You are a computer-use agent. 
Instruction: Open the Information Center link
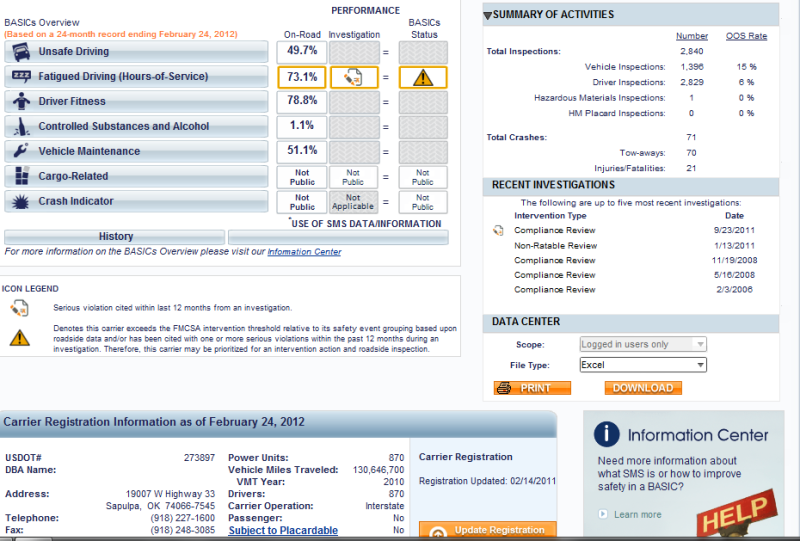[304, 252]
